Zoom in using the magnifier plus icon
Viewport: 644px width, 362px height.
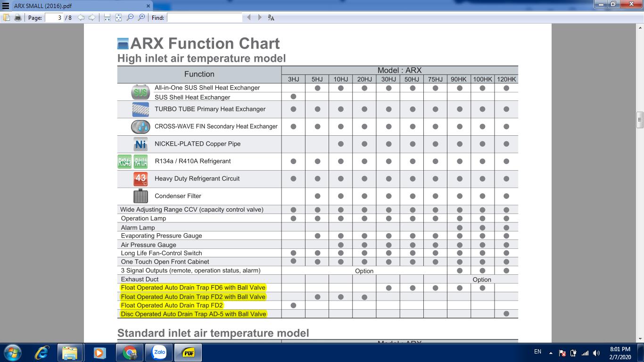141,17
